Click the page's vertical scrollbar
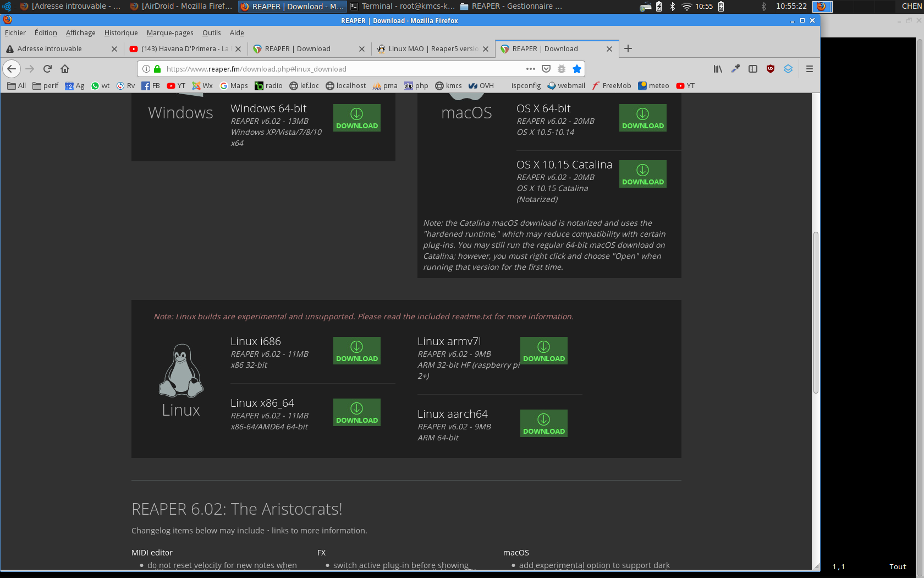 click(816, 313)
